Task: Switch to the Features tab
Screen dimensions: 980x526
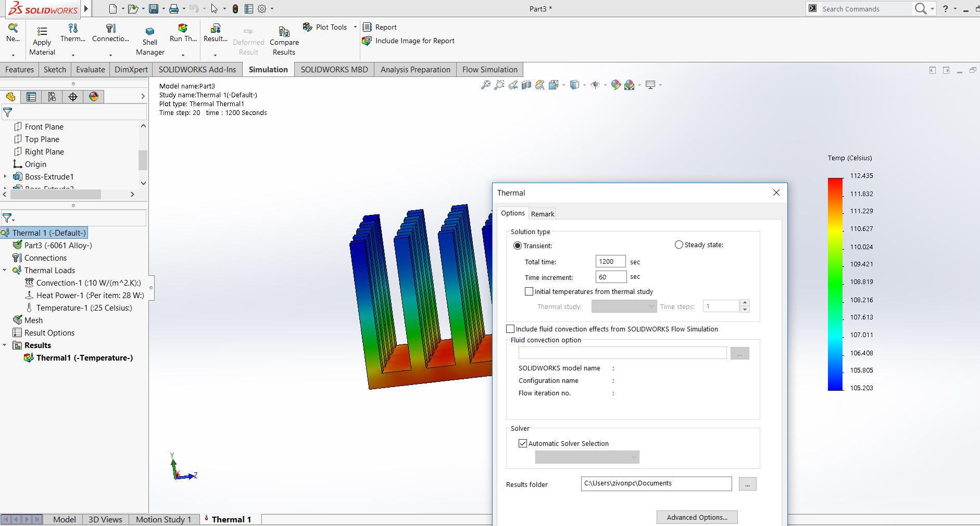Action: [x=19, y=70]
